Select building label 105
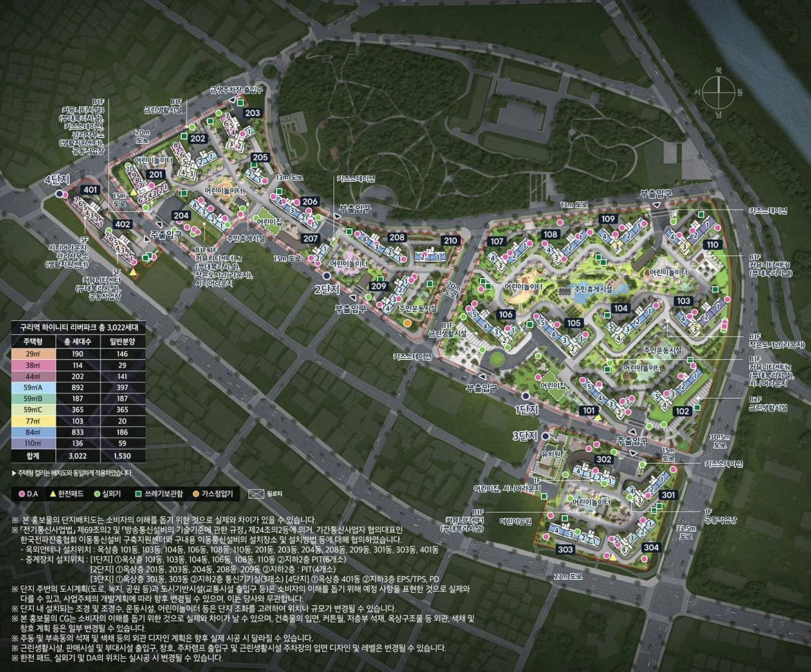811x672 pixels. click(574, 324)
